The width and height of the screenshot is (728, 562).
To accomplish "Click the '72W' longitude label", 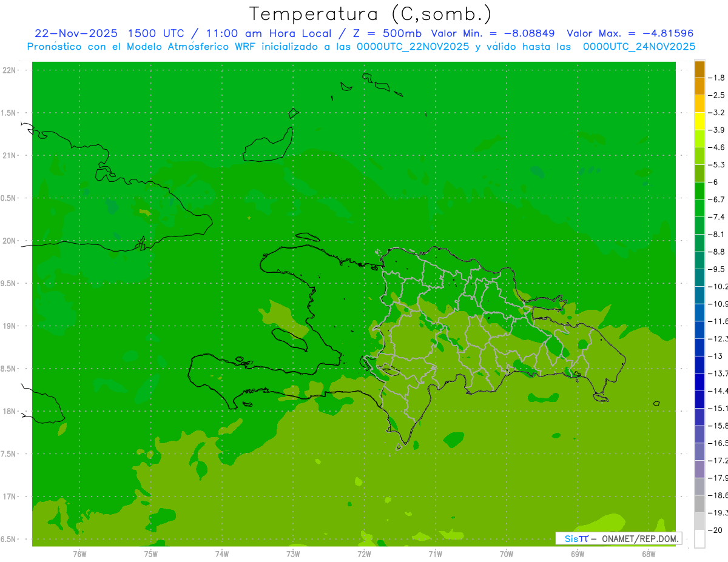I will (364, 554).
